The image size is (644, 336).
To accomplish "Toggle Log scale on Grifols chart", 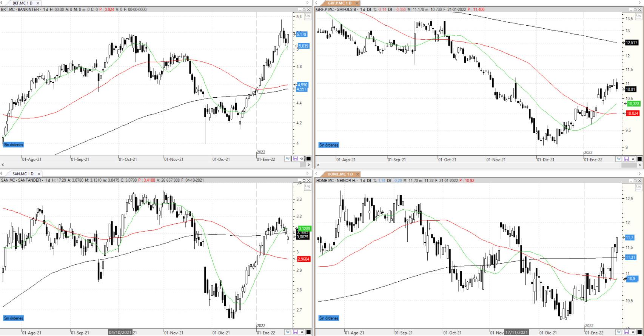I will coord(639,16).
